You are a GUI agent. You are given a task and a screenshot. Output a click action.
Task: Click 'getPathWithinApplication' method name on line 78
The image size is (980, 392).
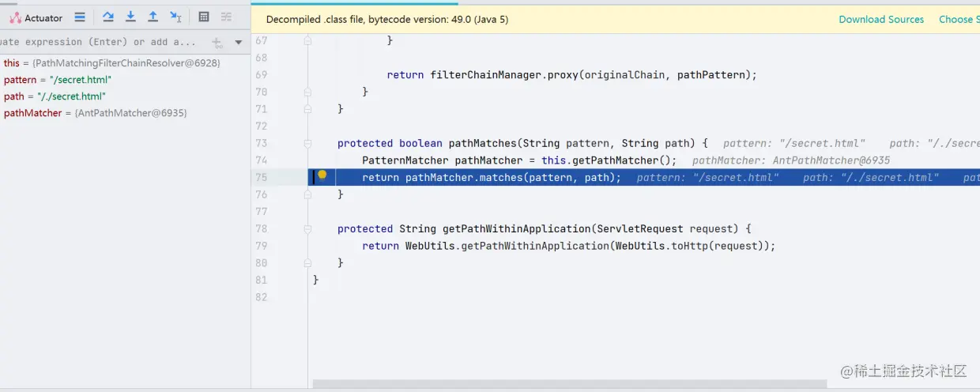pyautogui.click(x=516, y=228)
